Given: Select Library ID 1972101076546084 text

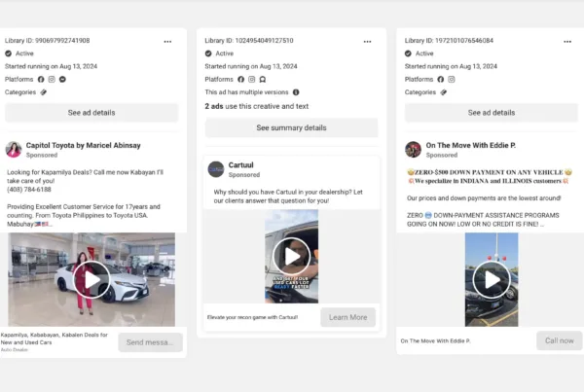Looking at the screenshot, I should point(449,41).
